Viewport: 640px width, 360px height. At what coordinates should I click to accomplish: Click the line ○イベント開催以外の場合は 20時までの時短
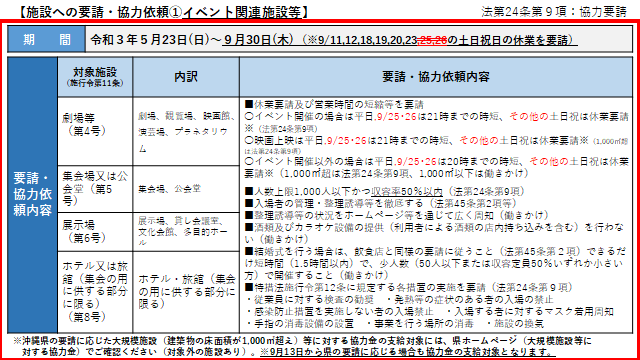(x=436, y=167)
